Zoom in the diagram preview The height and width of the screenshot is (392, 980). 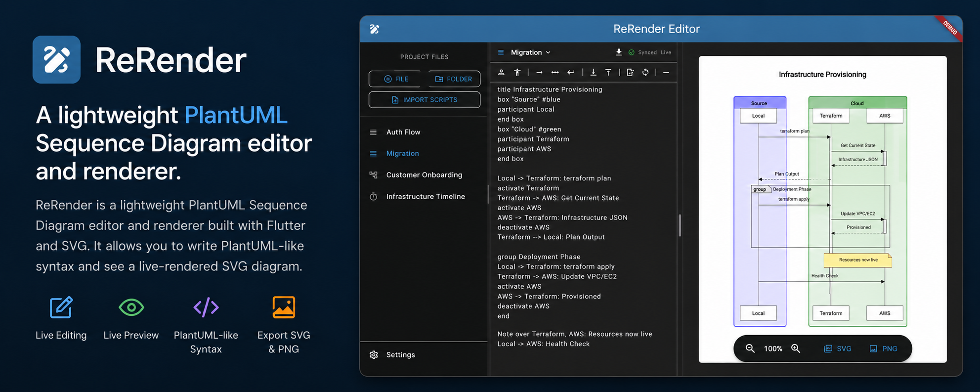point(796,348)
